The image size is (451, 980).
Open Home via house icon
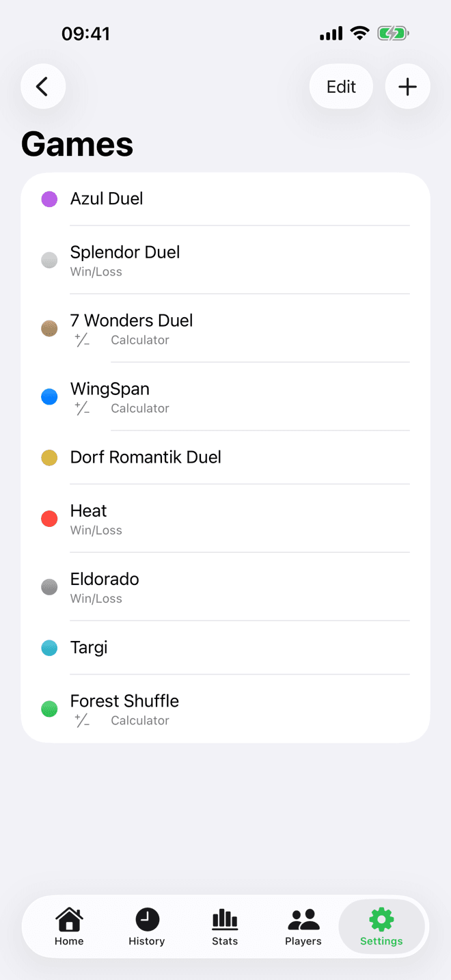(69, 927)
